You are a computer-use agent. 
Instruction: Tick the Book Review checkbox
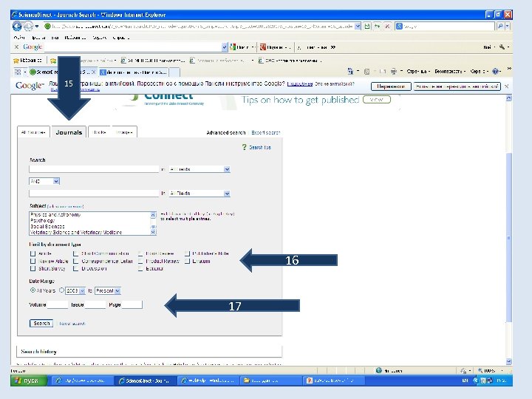140,253
